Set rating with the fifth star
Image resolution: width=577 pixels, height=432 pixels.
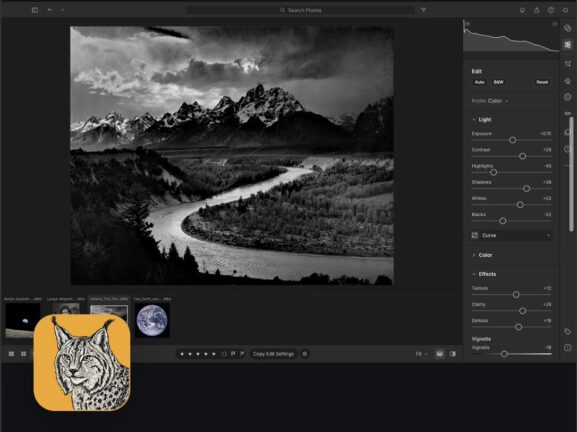(214, 354)
